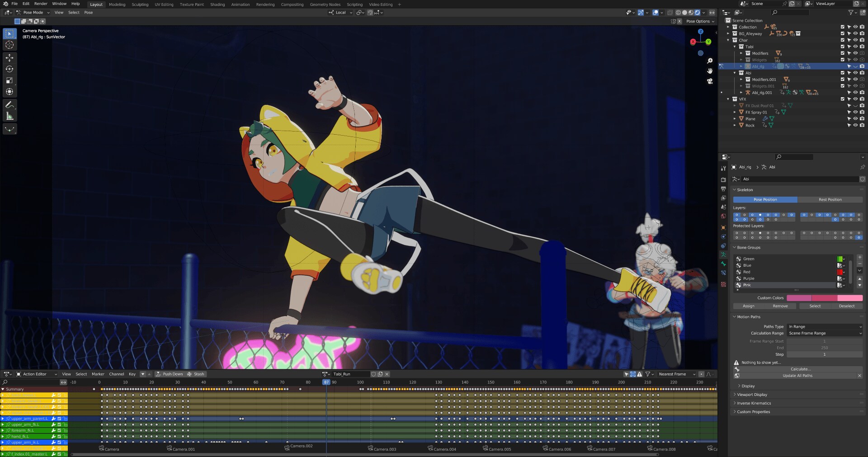Open the Action Editor mode dropdown
The width and height of the screenshot is (868, 457).
tap(37, 374)
